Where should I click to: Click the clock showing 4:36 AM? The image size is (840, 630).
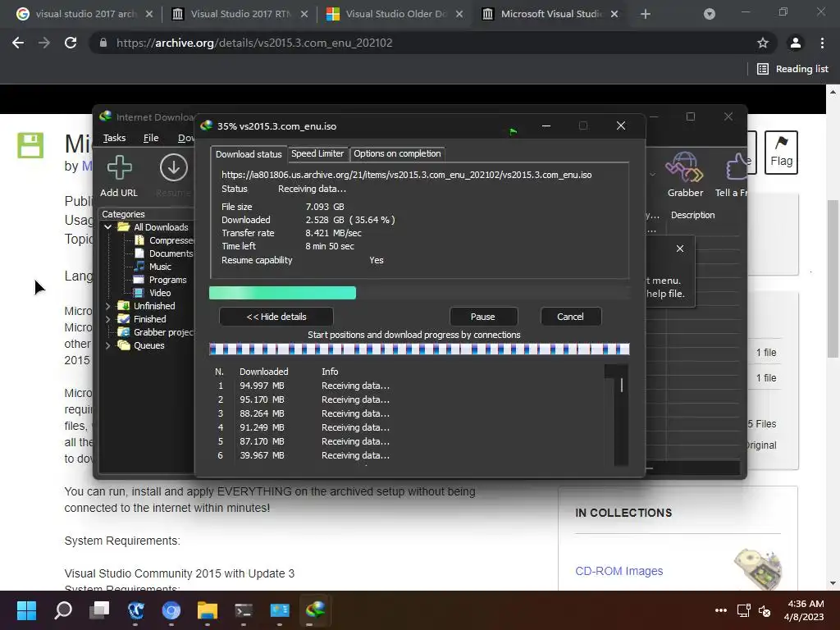[x=806, y=604]
